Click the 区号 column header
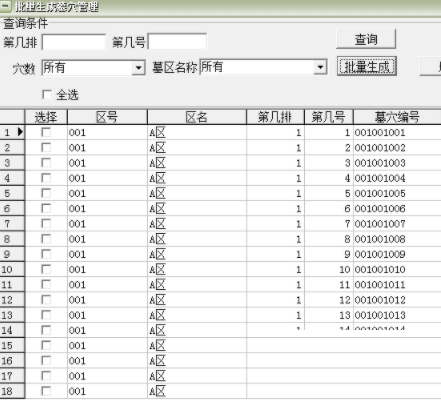Viewport: 441px width, 400px height. click(x=107, y=117)
